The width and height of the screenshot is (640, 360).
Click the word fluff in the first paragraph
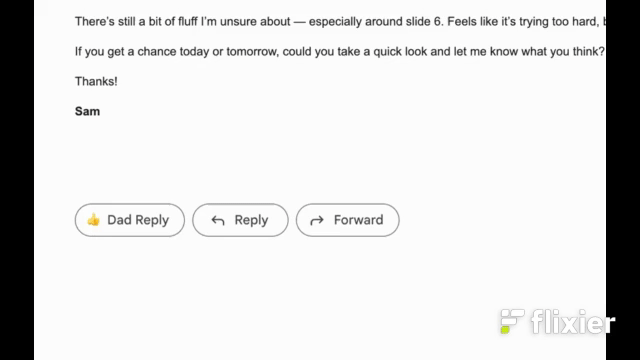tap(188, 21)
